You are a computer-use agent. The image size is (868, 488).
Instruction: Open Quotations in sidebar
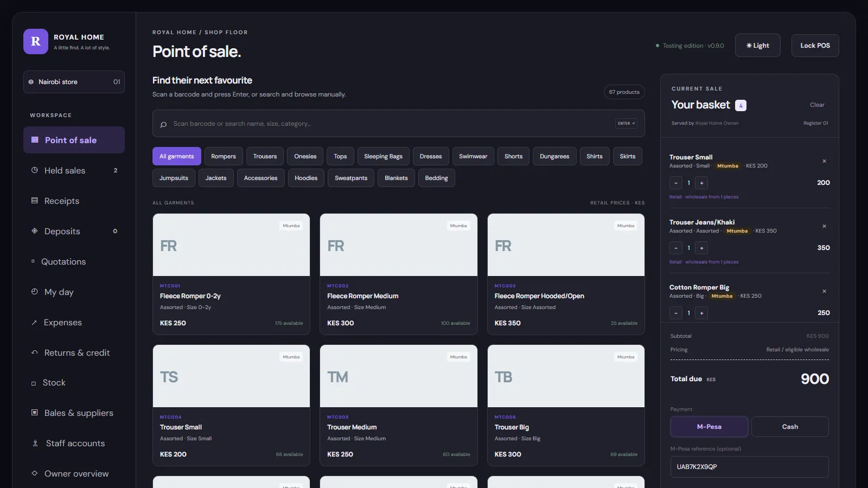click(x=74, y=261)
